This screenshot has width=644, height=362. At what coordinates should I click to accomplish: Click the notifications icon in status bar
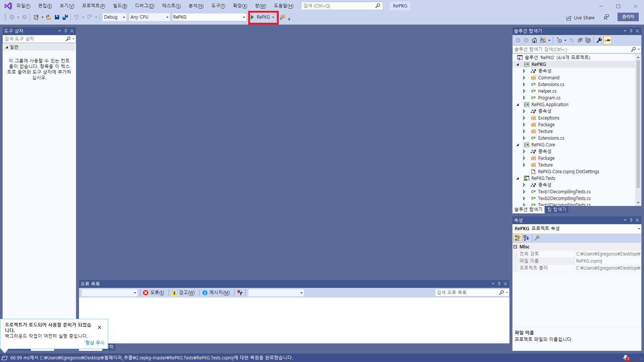[626, 358]
